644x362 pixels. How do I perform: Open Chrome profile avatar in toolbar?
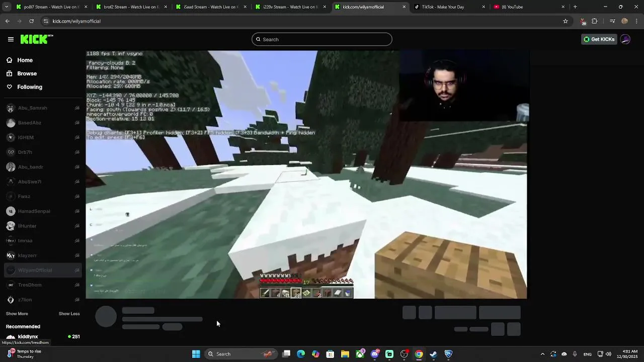click(624, 21)
